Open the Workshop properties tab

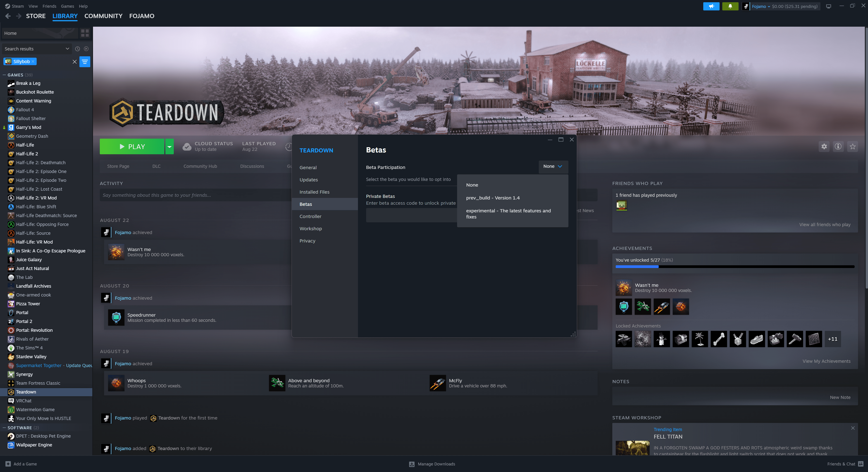pyautogui.click(x=324, y=228)
